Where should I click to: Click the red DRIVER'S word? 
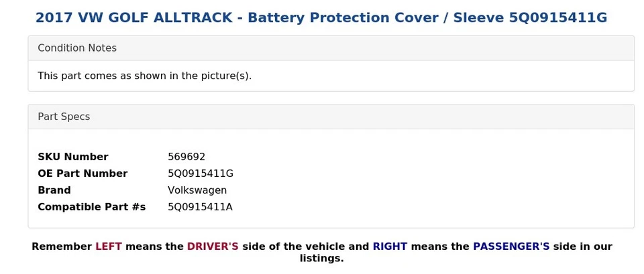[213, 247]
